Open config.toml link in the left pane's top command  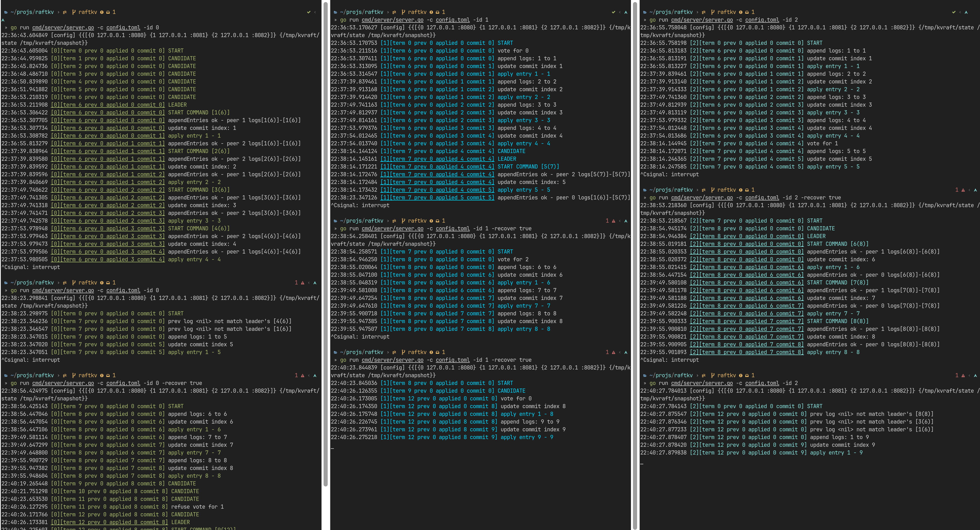coord(123,28)
